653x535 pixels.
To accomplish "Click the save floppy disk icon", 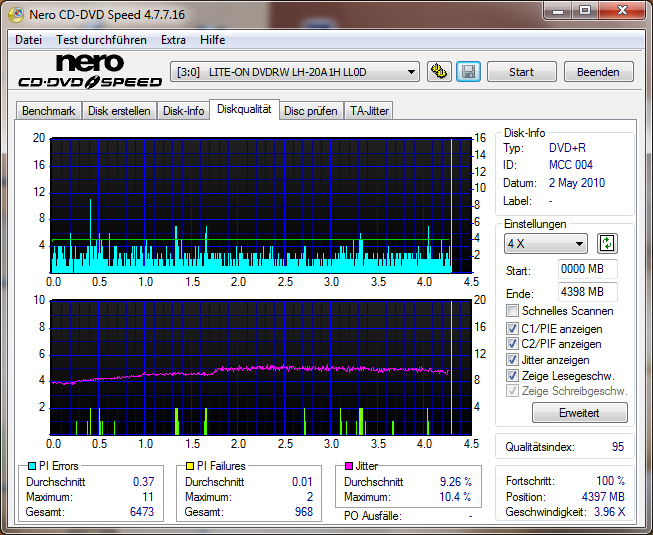I will [468, 72].
